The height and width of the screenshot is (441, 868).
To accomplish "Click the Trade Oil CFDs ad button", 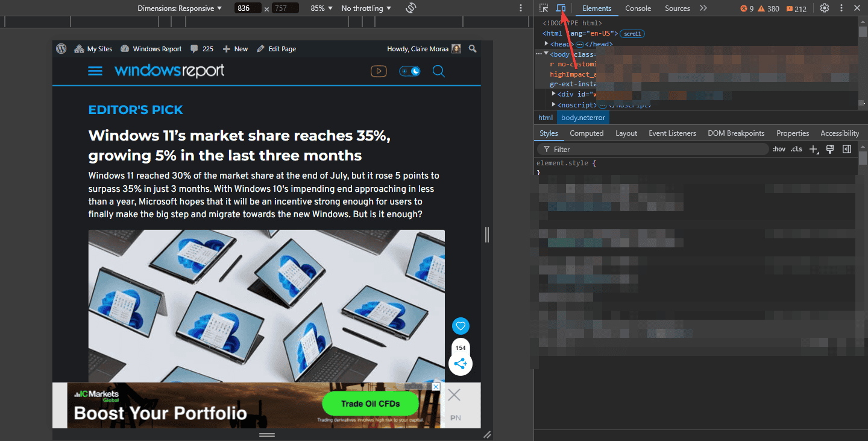I will (x=370, y=404).
